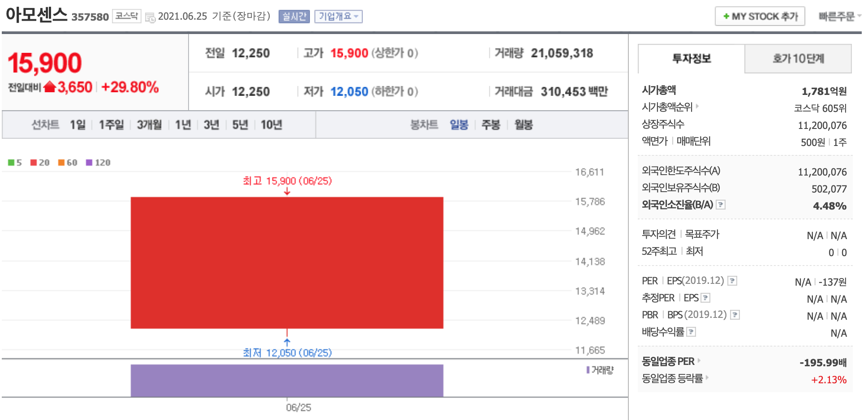Open help icon next to 배당수익률

click(691, 332)
